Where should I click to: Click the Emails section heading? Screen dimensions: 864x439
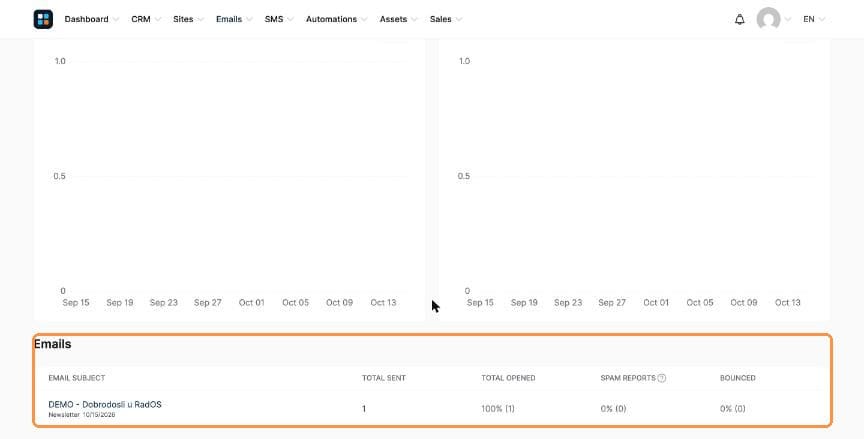tap(52, 344)
